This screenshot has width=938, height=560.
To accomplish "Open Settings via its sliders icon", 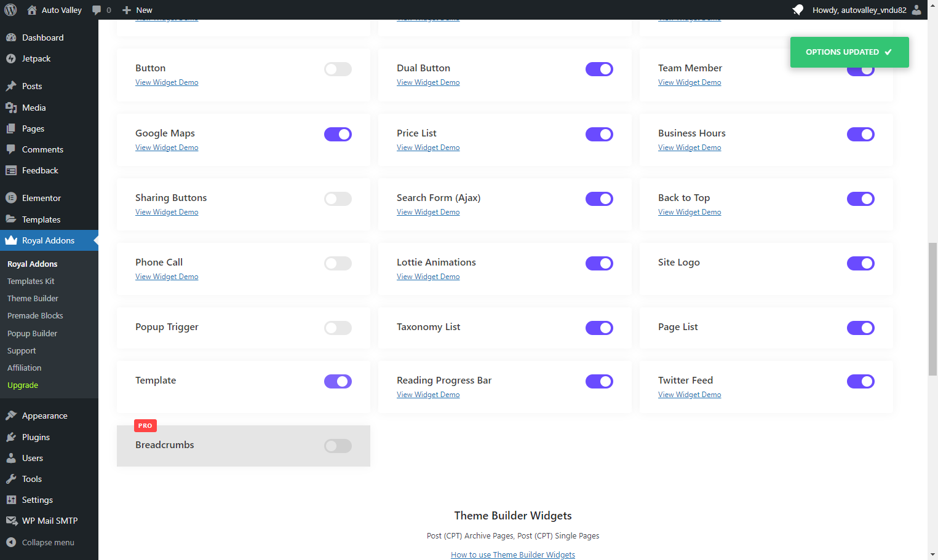I will click(11, 500).
